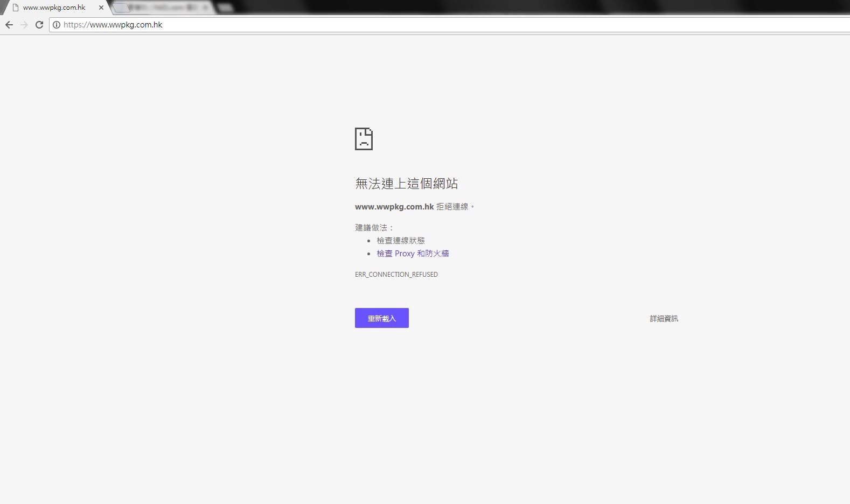
Task: Click the 無法連上這個網站 heading
Action: click(x=407, y=184)
